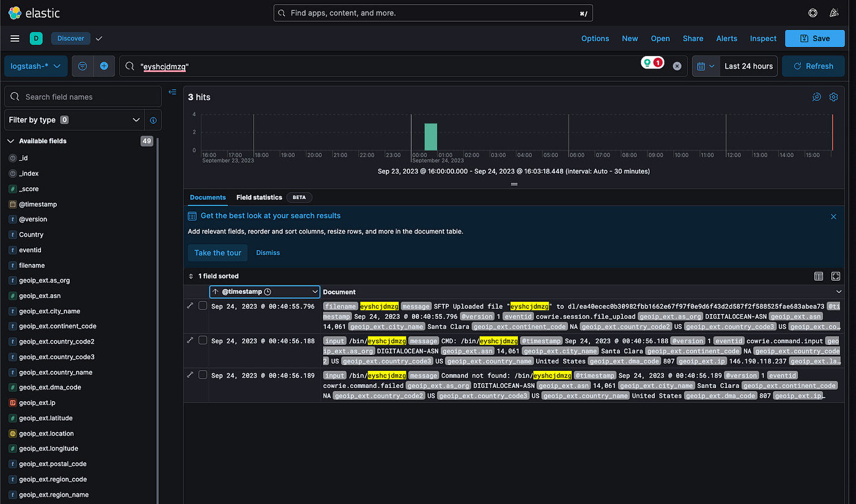Image resolution: width=856 pixels, height=504 pixels.
Task: Select the geoip_ext.as_org field
Action: 45,280
